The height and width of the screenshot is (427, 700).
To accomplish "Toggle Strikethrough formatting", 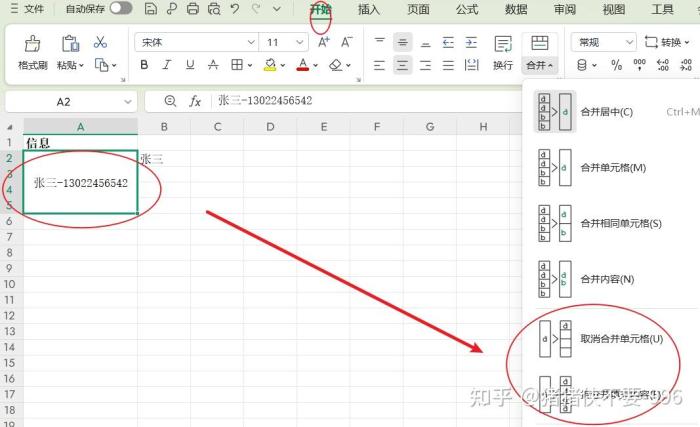I will 213,65.
